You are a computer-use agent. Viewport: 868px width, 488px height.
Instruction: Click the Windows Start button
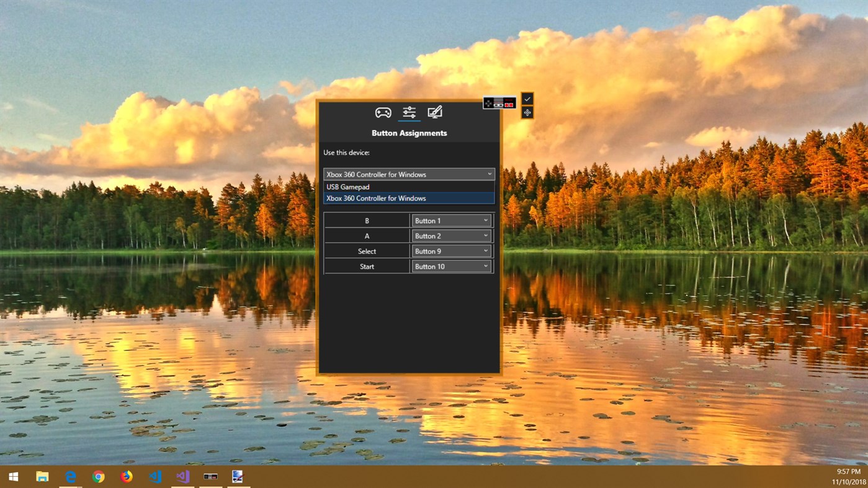tap(12, 476)
